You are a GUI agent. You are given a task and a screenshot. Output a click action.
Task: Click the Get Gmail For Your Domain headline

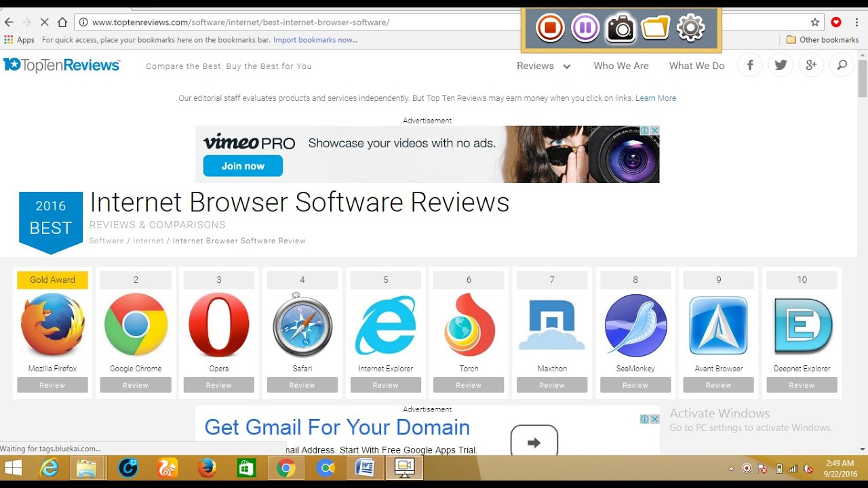click(337, 427)
